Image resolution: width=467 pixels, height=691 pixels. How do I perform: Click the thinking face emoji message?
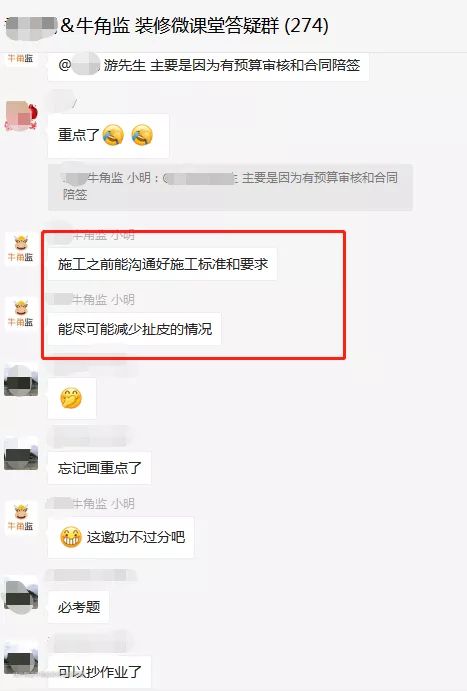tap(72, 398)
